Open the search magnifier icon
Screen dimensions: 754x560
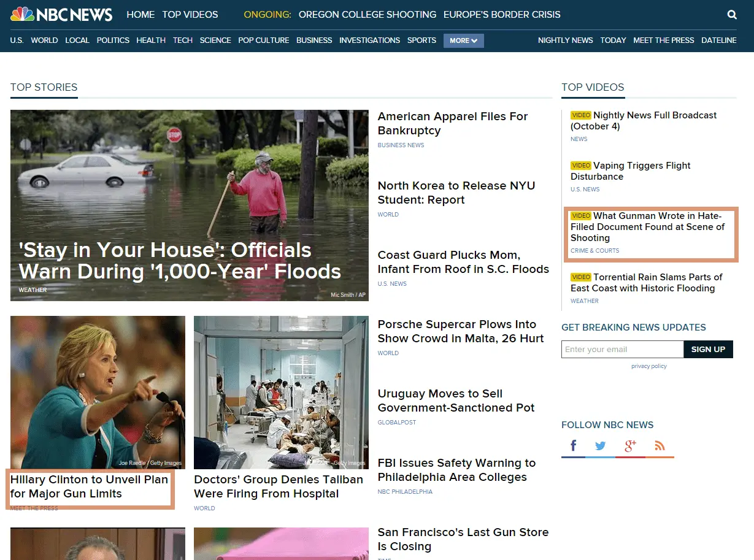coord(732,14)
